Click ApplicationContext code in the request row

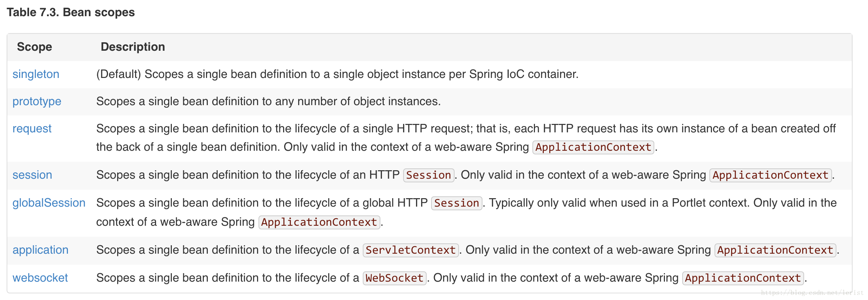[x=593, y=147]
